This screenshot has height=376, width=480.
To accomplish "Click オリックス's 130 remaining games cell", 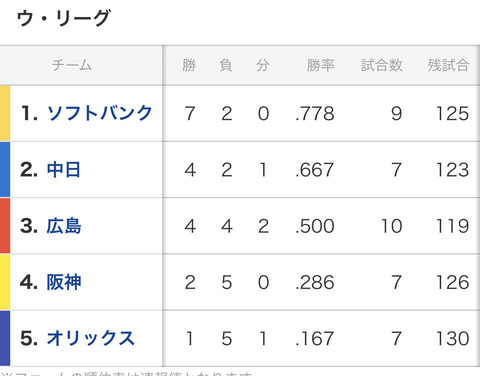I will (x=453, y=338).
